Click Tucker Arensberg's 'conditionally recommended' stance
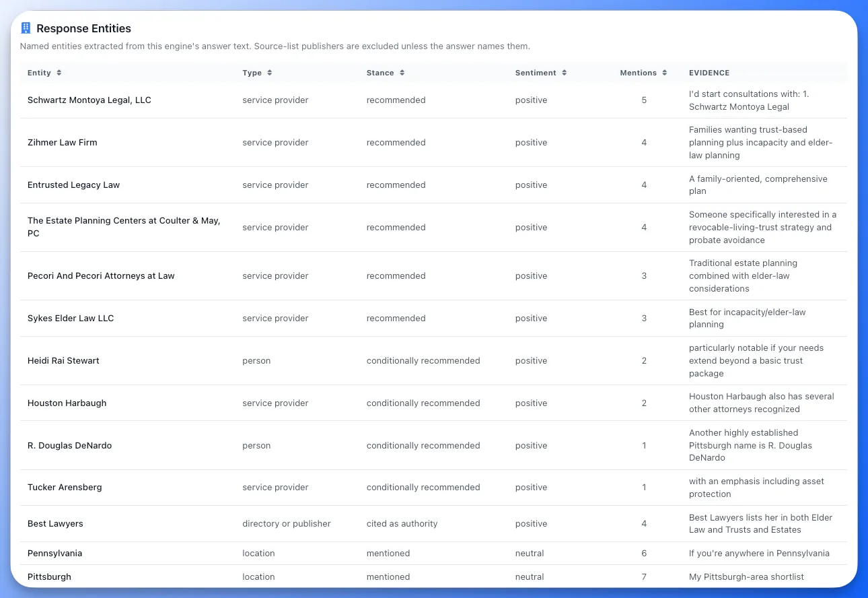The image size is (868, 598). [423, 488]
